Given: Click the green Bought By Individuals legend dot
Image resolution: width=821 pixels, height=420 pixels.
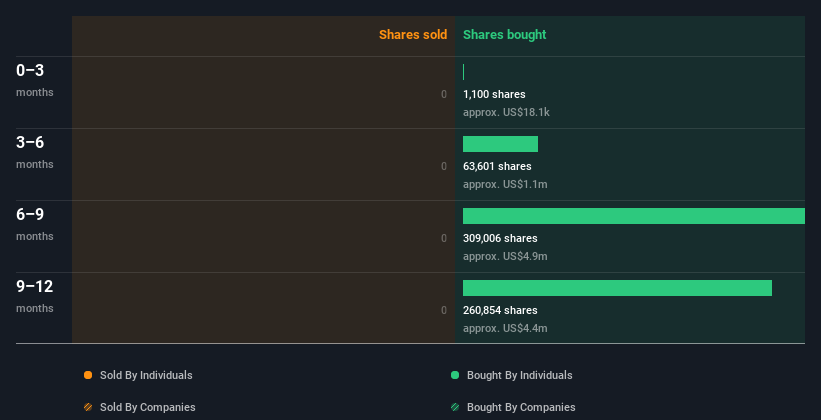Looking at the screenshot, I should pyautogui.click(x=455, y=375).
